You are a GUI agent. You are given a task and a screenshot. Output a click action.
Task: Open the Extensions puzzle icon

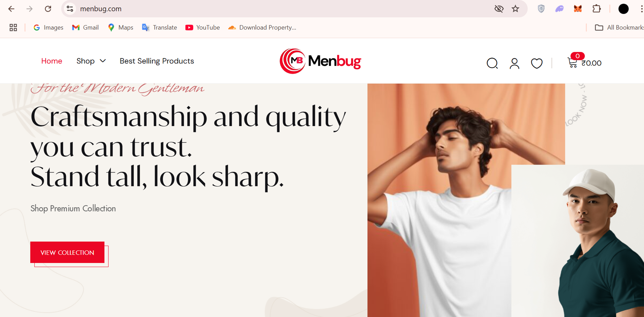click(596, 9)
